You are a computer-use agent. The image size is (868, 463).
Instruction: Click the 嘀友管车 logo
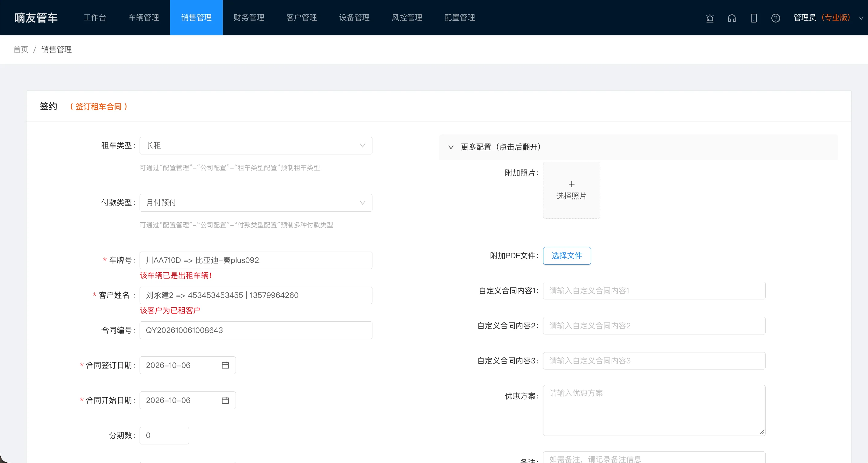(36, 17)
